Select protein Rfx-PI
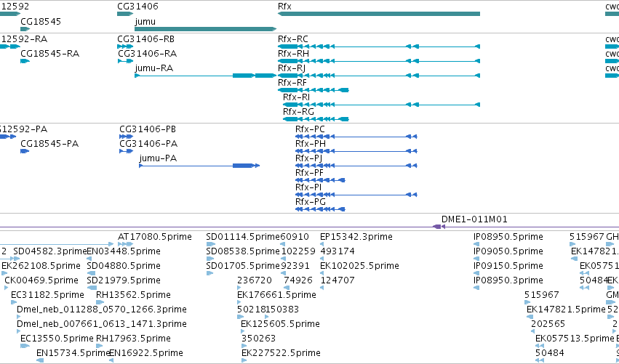The image size is (619, 364). (x=356, y=195)
